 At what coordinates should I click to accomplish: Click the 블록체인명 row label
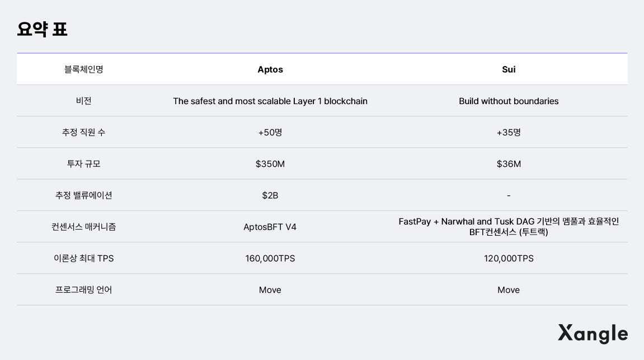pyautogui.click(x=84, y=69)
